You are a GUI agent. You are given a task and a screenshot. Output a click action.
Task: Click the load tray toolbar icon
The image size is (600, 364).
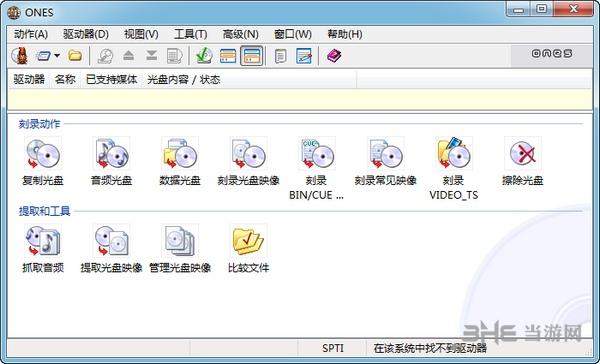tap(152, 56)
